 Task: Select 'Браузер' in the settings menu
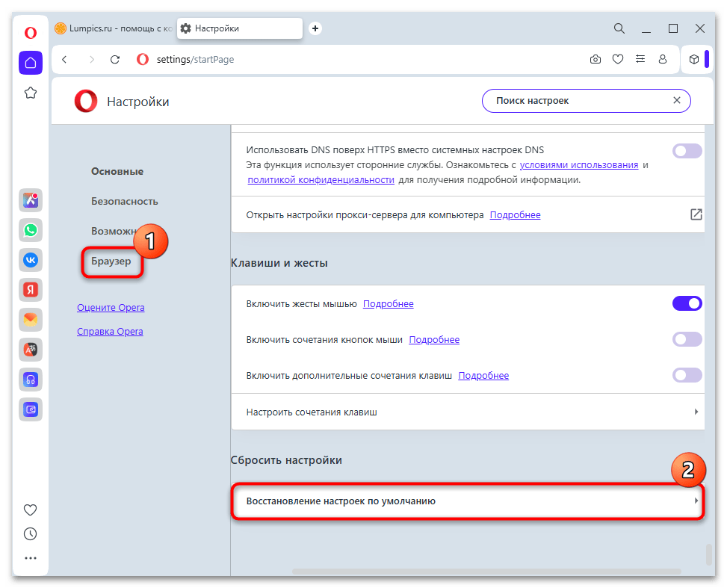click(x=111, y=261)
